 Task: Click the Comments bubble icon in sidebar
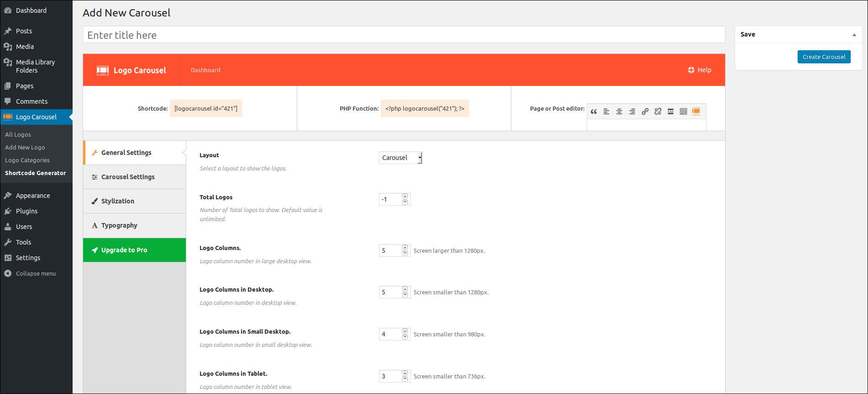(8, 101)
